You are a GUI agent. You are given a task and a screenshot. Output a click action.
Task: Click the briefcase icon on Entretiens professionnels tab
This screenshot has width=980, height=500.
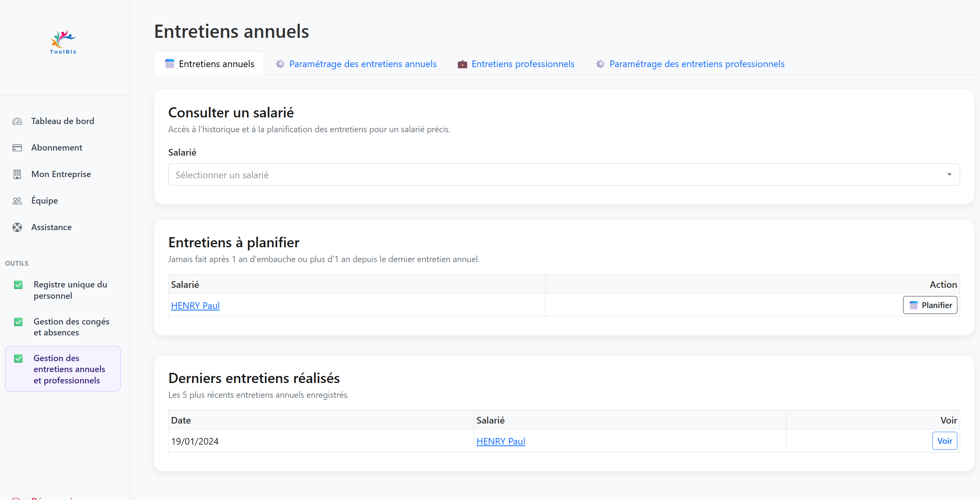(462, 64)
